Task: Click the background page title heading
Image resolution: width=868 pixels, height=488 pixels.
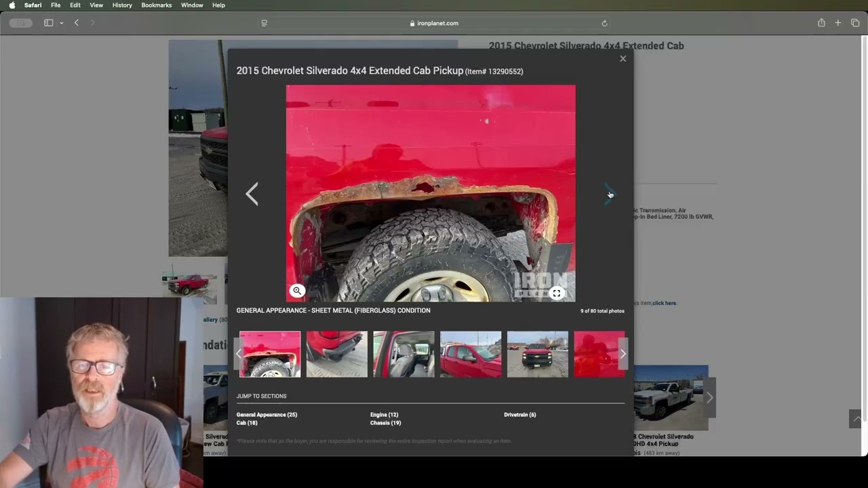Action: tap(587, 45)
